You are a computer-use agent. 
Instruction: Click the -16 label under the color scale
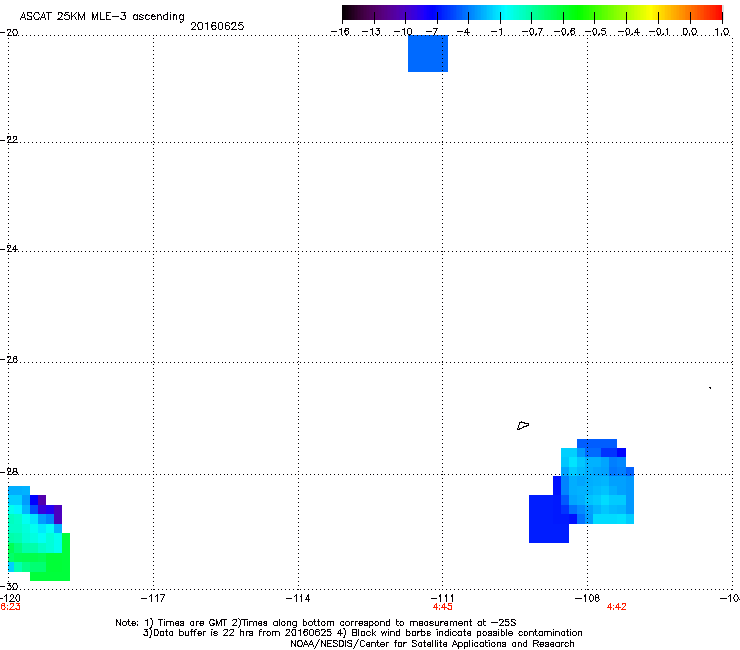point(340,32)
